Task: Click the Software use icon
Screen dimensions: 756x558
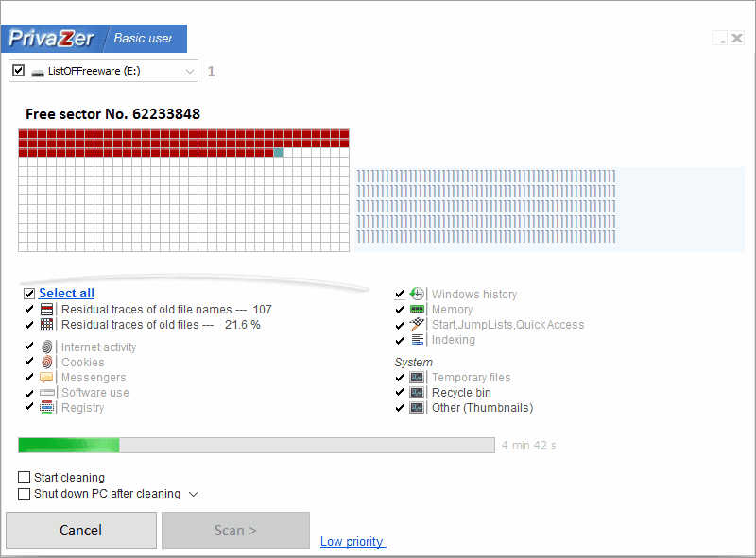Action: (x=46, y=393)
